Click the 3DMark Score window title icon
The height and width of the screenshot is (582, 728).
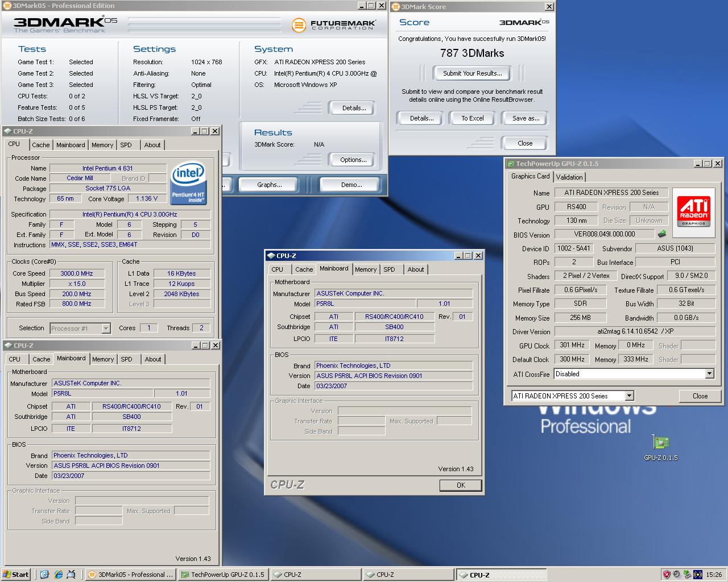pyautogui.click(x=396, y=7)
